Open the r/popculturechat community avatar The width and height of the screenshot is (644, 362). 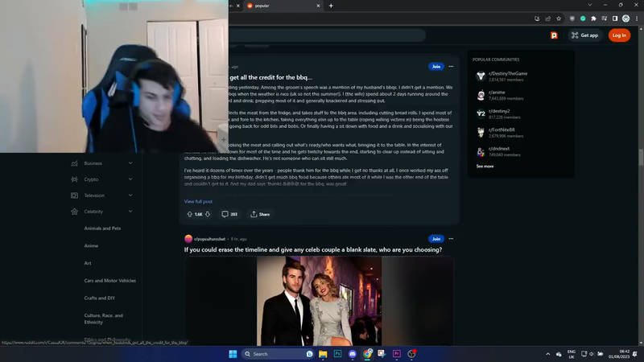coord(188,239)
